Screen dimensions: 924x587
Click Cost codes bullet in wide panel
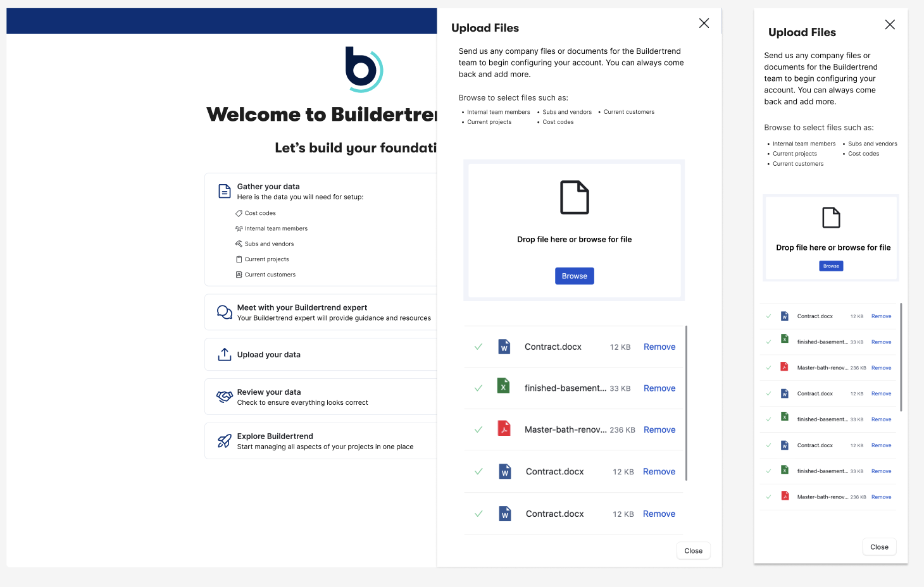click(x=558, y=122)
